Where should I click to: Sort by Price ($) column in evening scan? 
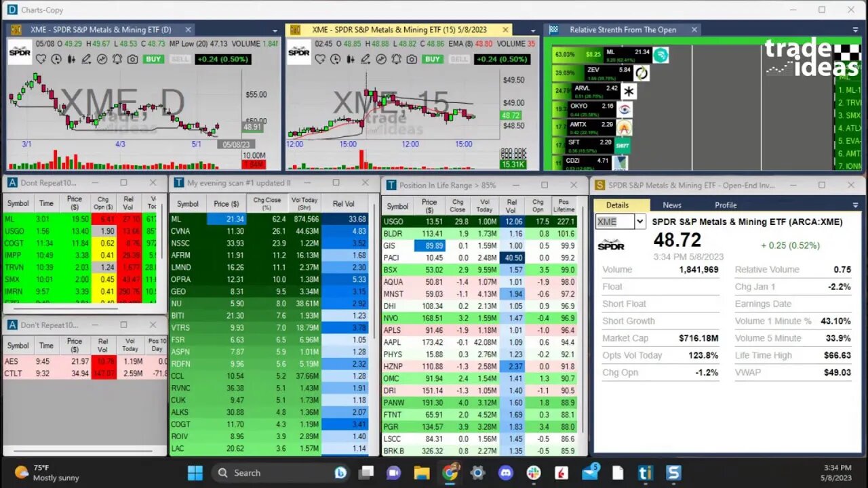(x=226, y=204)
